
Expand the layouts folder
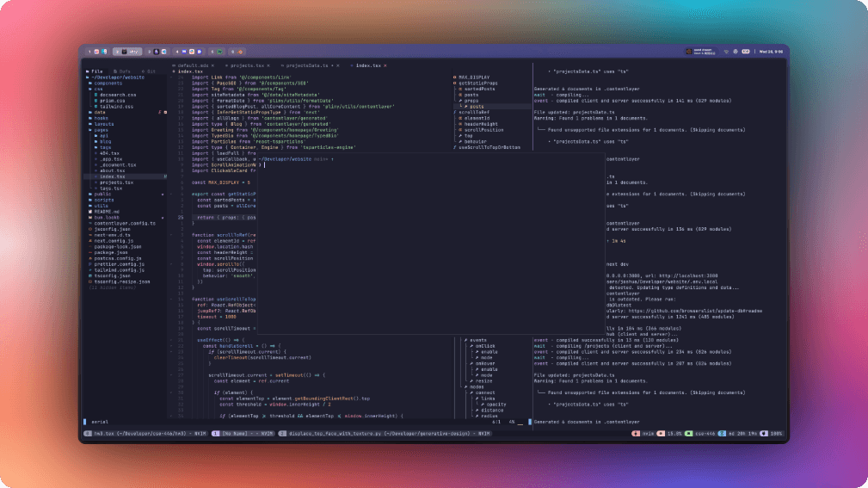(x=103, y=124)
